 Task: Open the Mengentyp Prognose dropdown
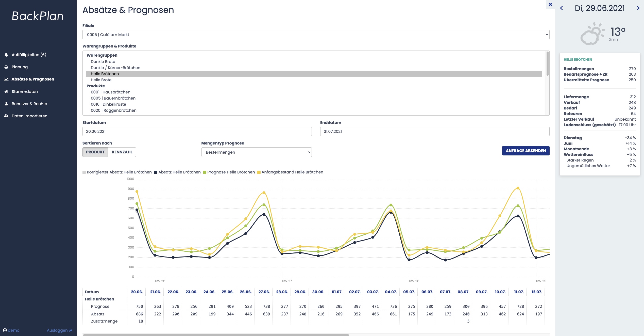pyautogui.click(x=257, y=152)
